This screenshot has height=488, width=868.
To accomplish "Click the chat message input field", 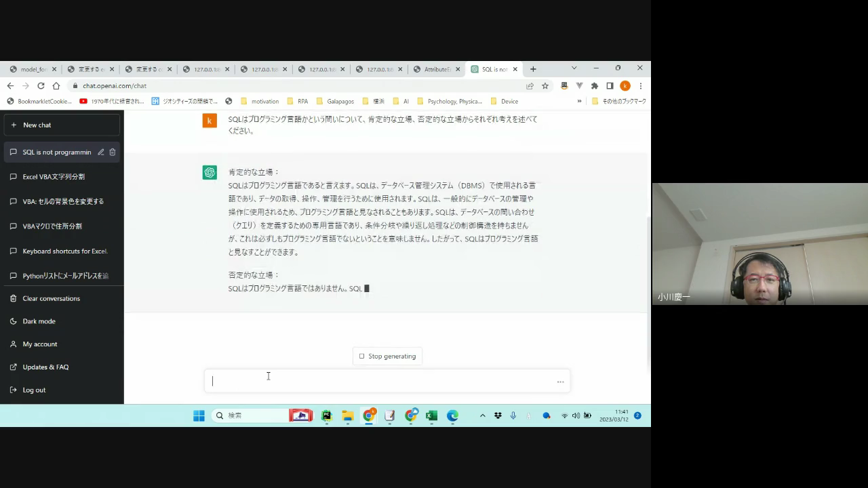I will (x=380, y=381).
